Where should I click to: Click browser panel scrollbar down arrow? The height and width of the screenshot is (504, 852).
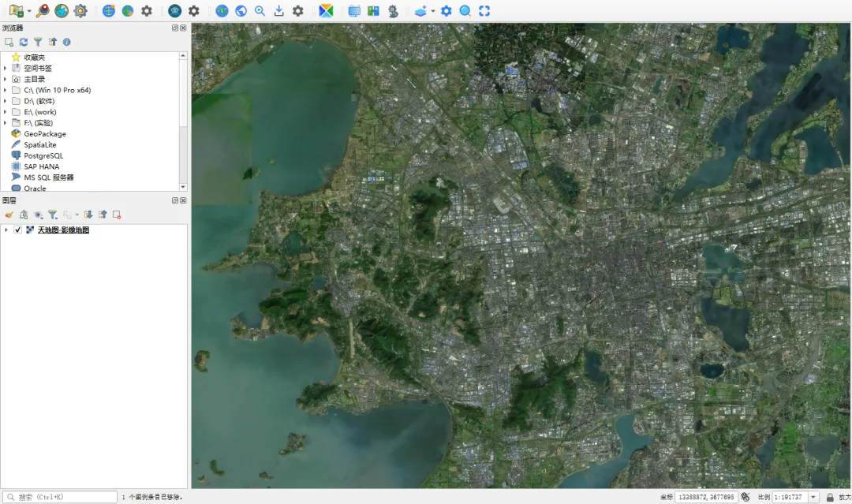point(183,186)
